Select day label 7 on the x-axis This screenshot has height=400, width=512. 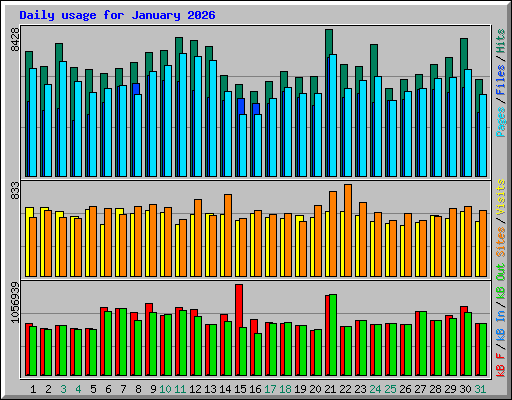(x=123, y=389)
